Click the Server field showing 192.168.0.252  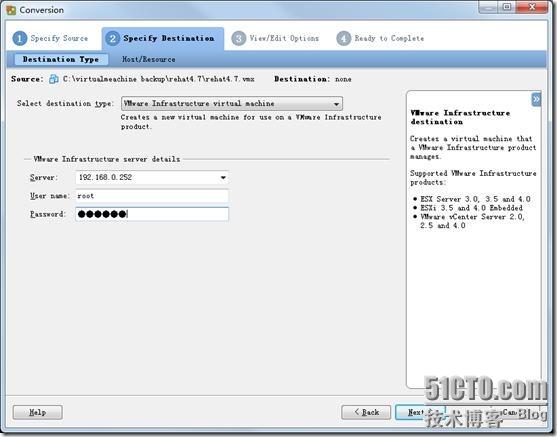point(152,177)
